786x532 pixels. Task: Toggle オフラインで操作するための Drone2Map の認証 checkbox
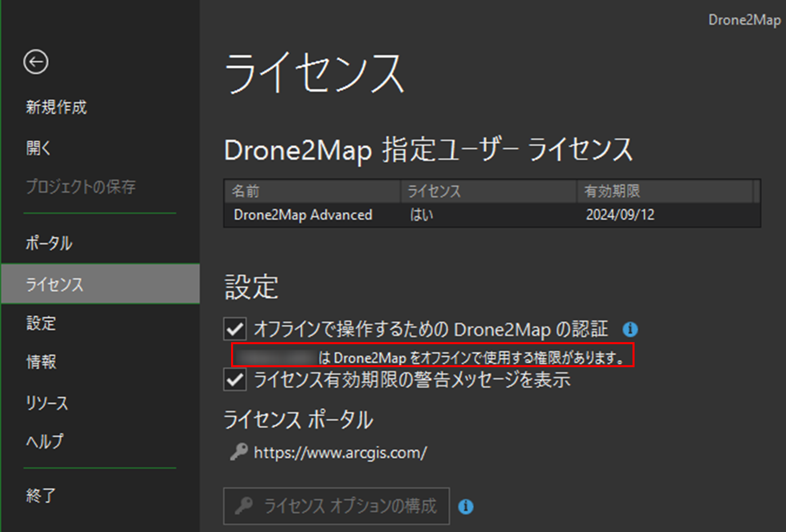tap(235, 329)
